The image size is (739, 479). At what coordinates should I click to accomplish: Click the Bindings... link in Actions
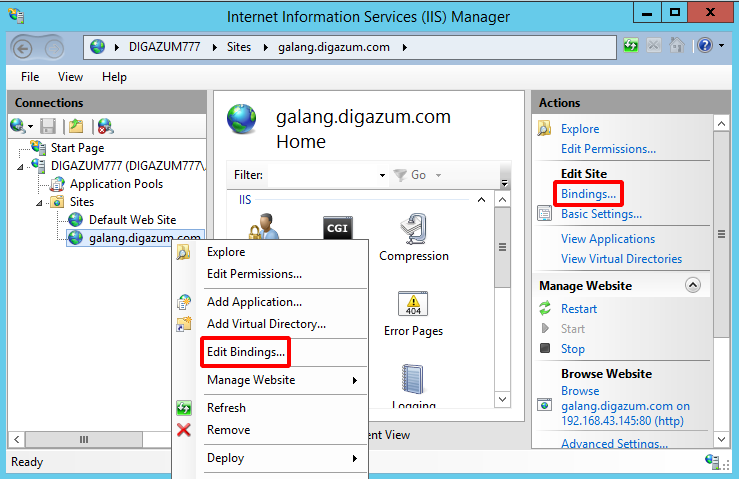588,194
